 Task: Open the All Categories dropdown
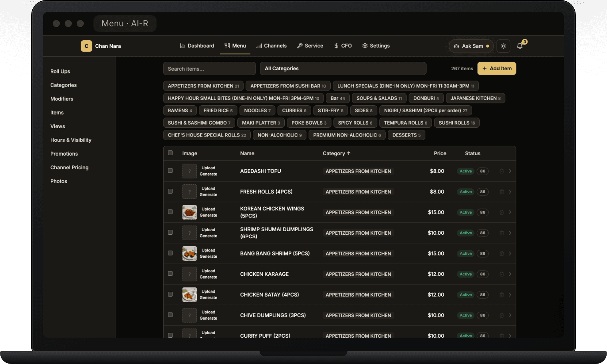343,69
